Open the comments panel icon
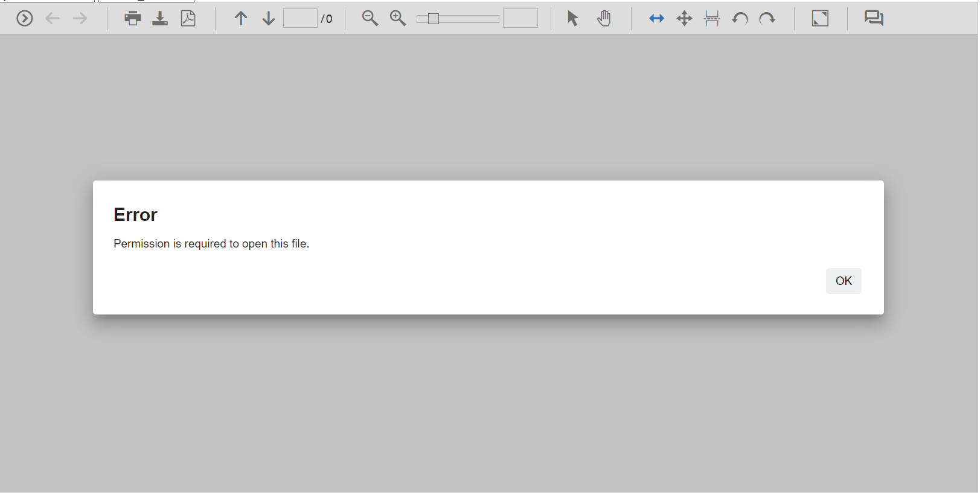The height and width of the screenshot is (495, 980). 873,19
